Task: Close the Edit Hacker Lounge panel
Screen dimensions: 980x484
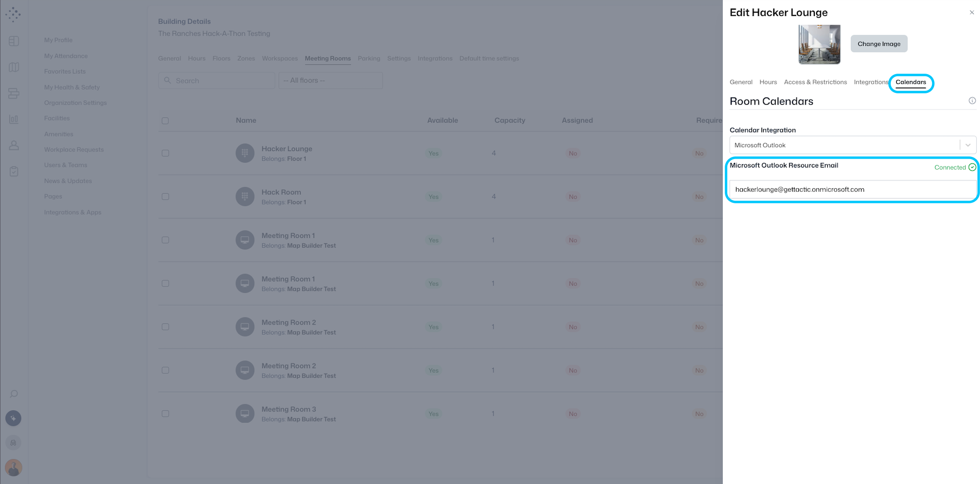Action: click(971, 13)
